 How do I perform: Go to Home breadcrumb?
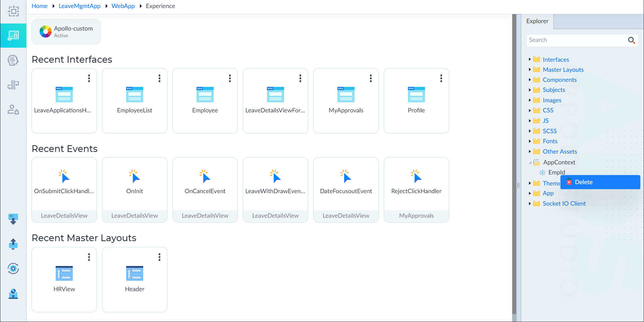pyautogui.click(x=40, y=6)
